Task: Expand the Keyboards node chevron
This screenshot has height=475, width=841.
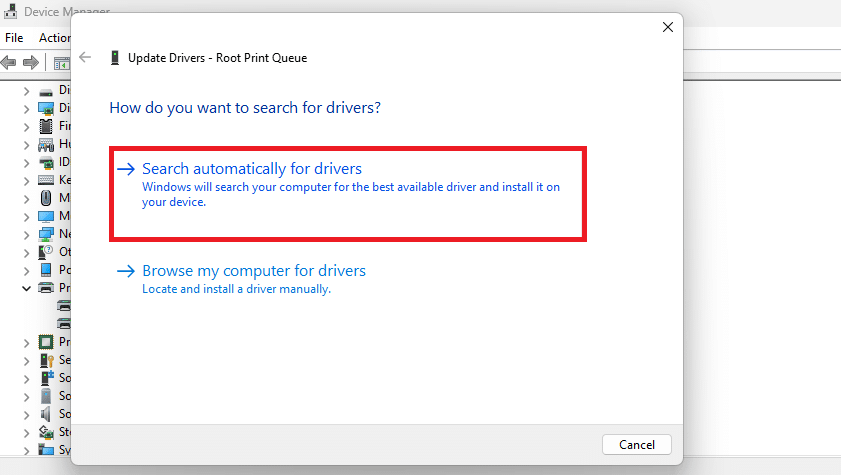Action: 26,181
